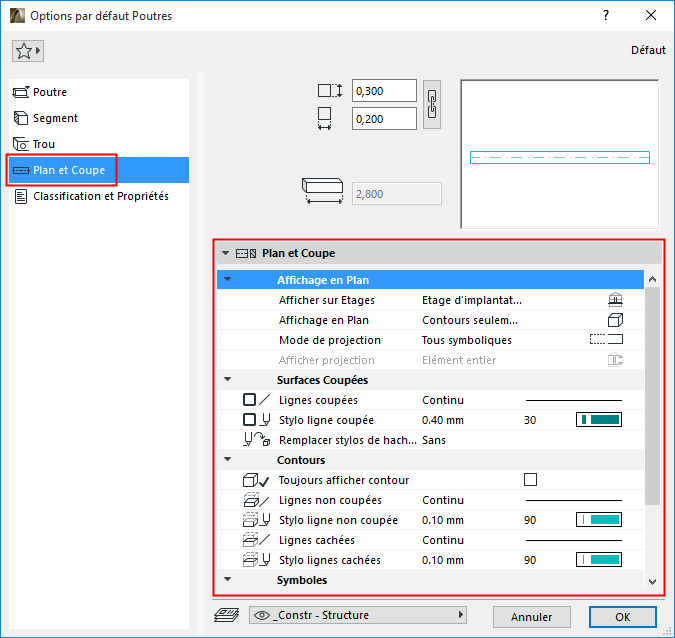This screenshot has width=675, height=638.
Task: Click the Afficher sur Etages building icon
Action: [x=615, y=300]
